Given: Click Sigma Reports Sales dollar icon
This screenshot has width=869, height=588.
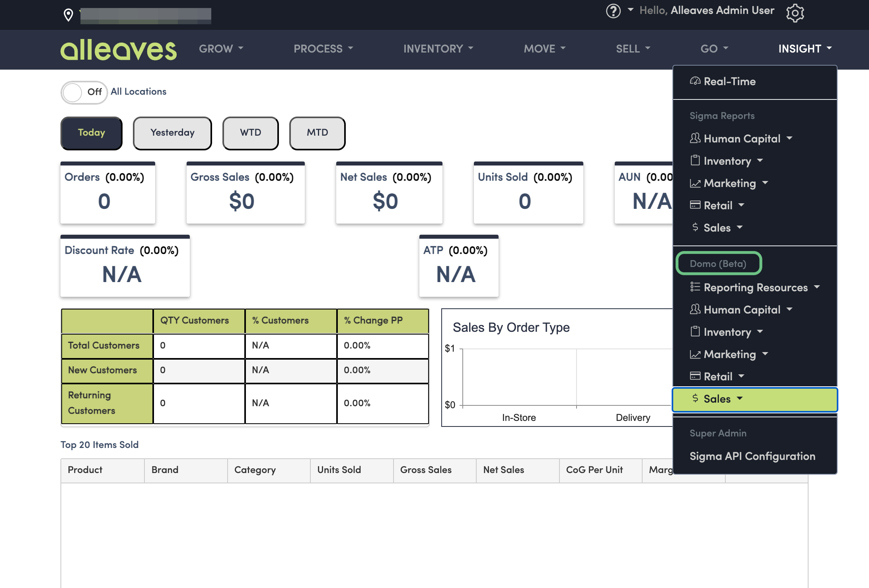Looking at the screenshot, I should coord(695,227).
